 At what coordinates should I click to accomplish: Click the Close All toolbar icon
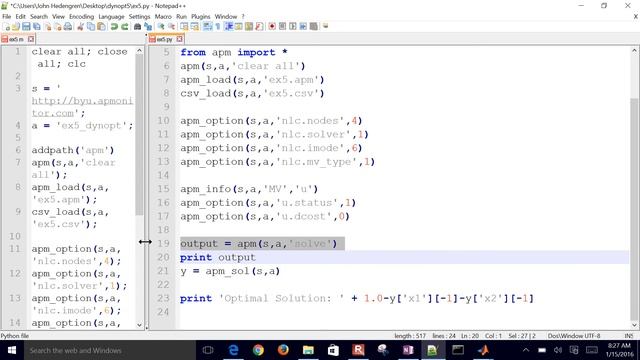(58, 27)
